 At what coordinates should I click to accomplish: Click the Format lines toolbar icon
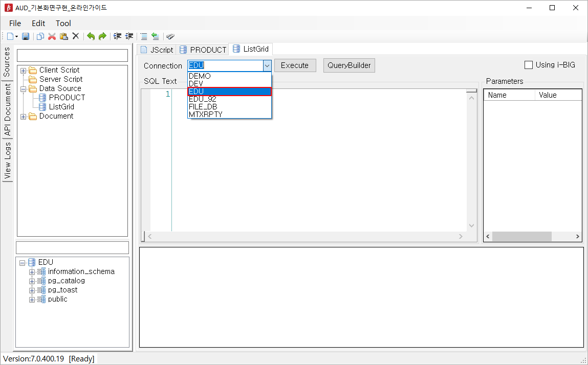pyautogui.click(x=144, y=36)
